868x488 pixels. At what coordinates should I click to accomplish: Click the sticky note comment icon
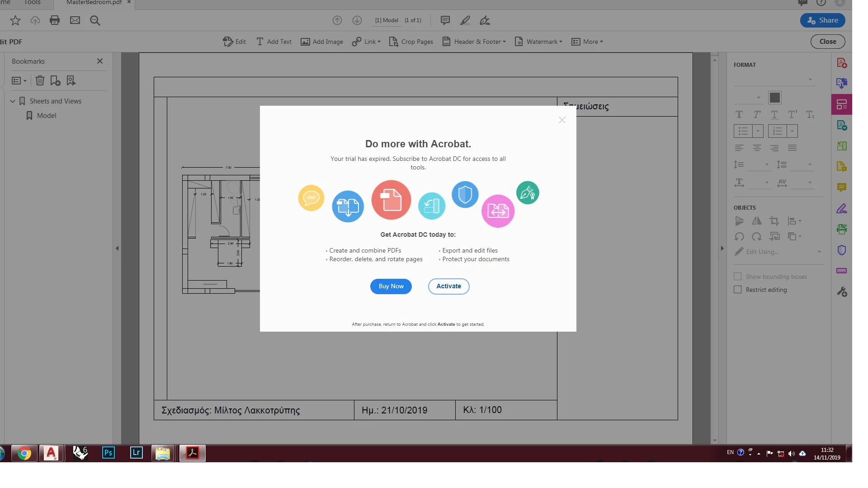point(445,20)
